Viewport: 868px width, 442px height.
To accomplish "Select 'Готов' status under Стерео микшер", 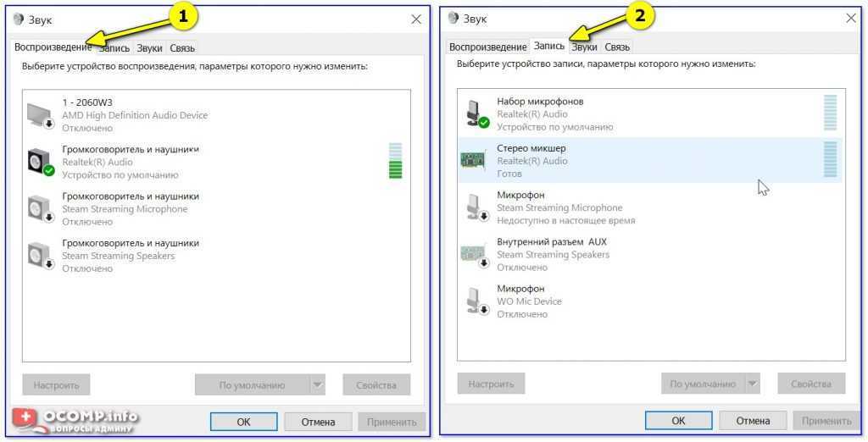I will coord(509,173).
